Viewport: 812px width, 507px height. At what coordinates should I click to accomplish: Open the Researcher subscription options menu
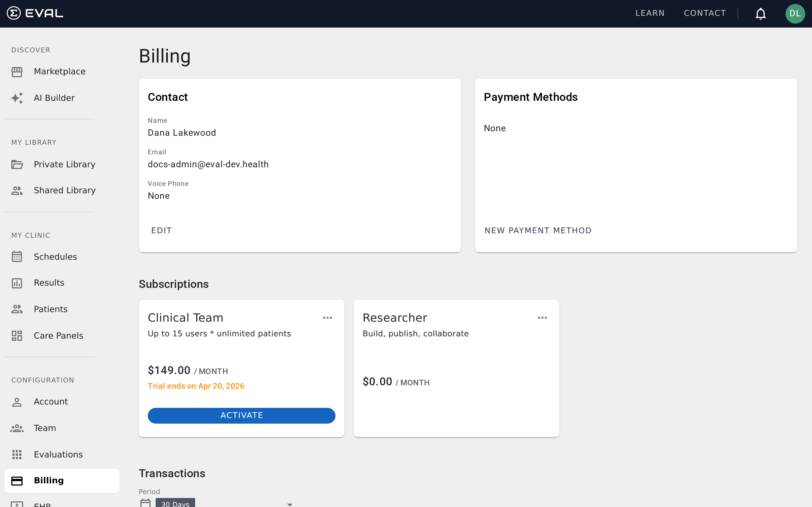click(542, 317)
